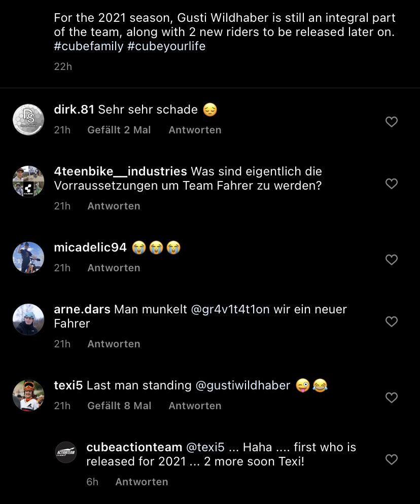Screen dimensions: 420x504
Task: Heart arne.dars' comment about new rider
Action: [391, 321]
